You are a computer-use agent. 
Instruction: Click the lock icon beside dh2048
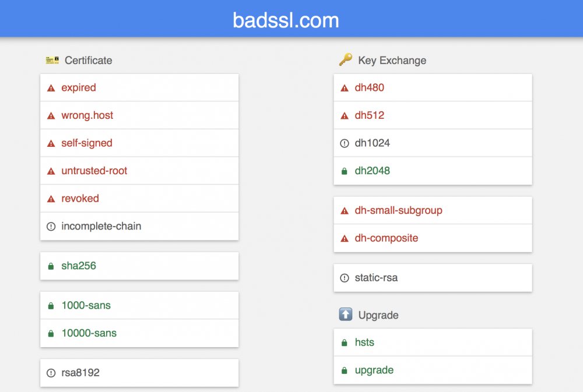[345, 171]
